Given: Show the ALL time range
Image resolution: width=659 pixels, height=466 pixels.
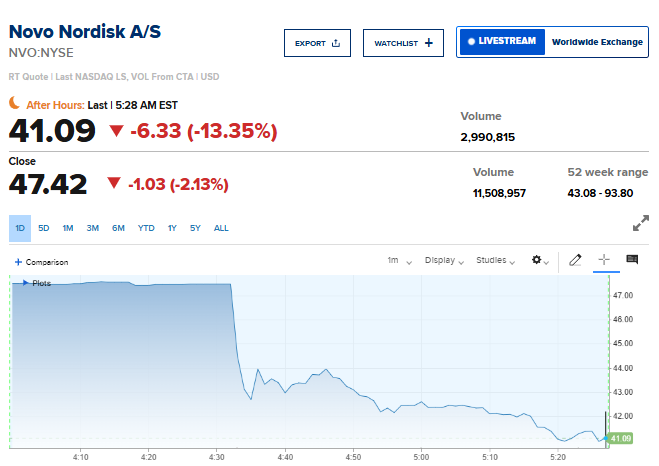Looking at the screenshot, I should (x=221, y=228).
